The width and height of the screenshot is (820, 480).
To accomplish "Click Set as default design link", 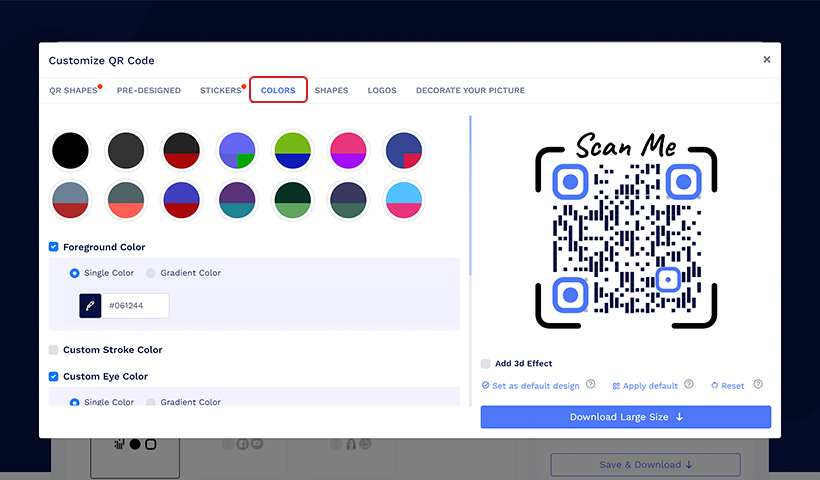I will (x=530, y=385).
